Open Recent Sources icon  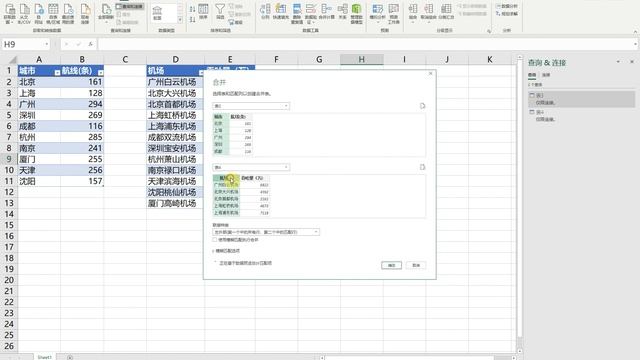point(68,14)
